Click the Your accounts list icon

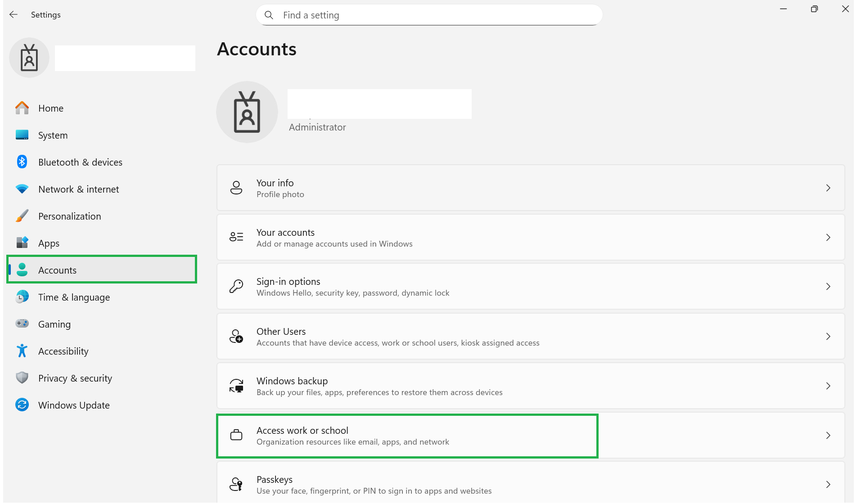[x=236, y=237]
